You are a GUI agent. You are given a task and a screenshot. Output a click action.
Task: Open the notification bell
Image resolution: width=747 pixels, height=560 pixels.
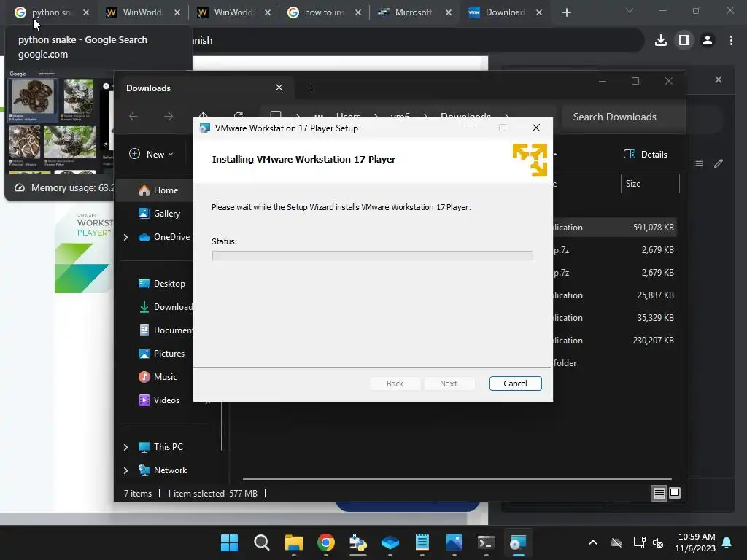click(727, 542)
